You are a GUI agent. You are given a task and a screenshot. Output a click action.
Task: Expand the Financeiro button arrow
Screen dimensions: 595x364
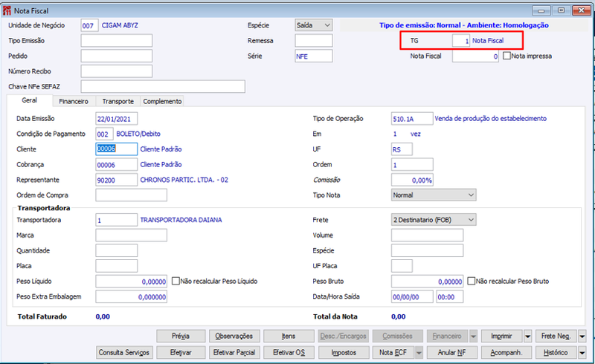point(473,336)
